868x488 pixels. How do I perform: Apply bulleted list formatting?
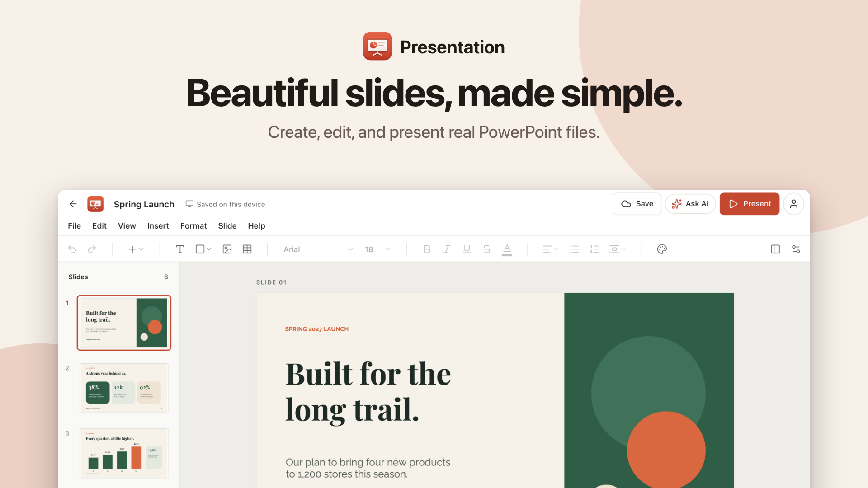coord(575,249)
